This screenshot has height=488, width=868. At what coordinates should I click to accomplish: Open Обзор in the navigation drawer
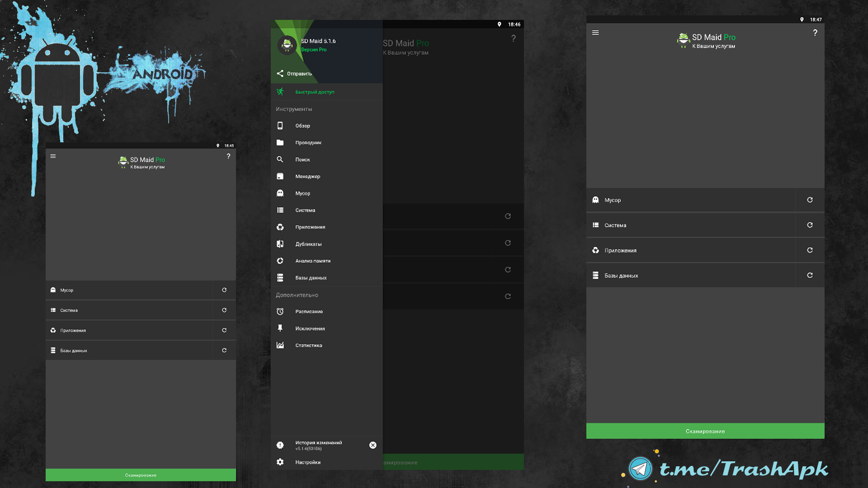(302, 126)
